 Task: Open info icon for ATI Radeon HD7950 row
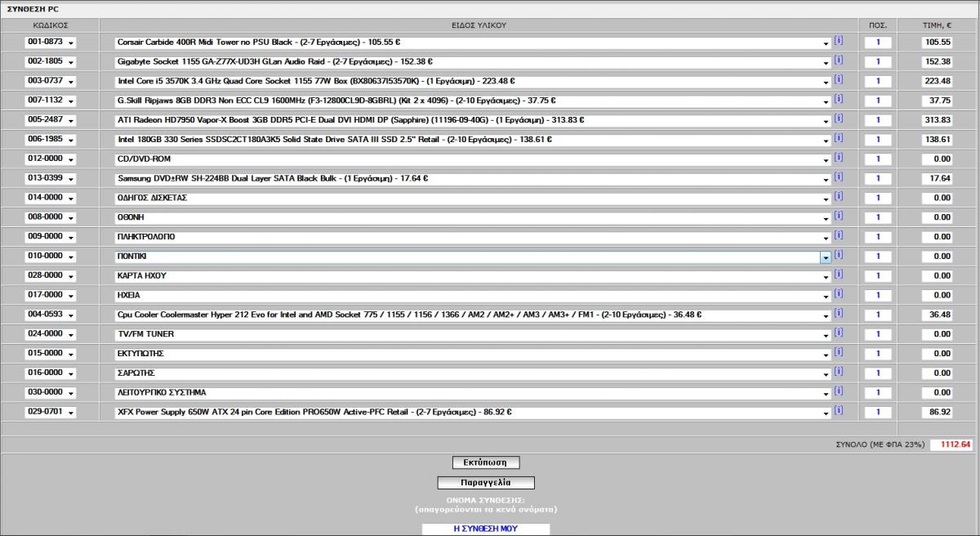click(x=838, y=119)
